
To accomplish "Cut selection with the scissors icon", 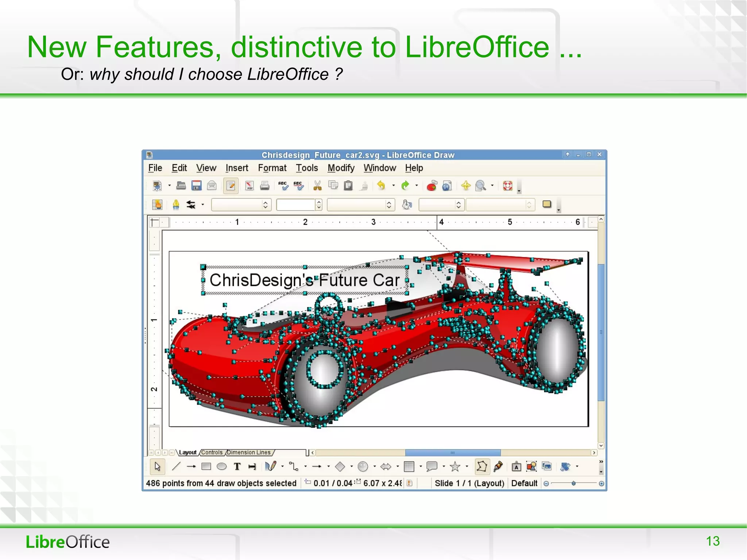I will (x=317, y=186).
